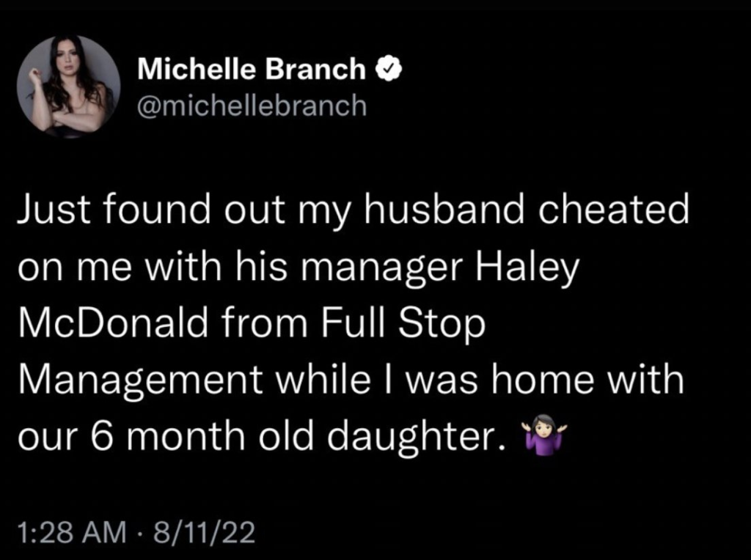
Task: Select the word "Haley" in the tweet
Action: coord(527,268)
